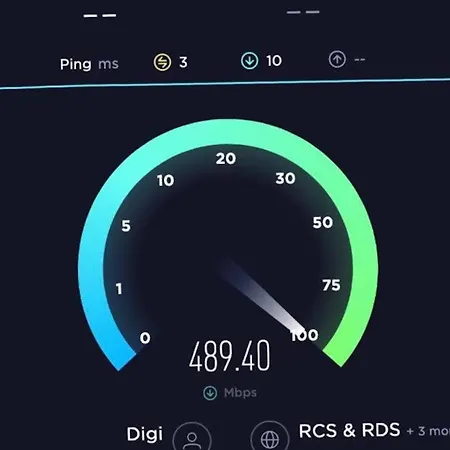450x450 pixels.
Task: Click the 50 mark on gauge
Action: [322, 222]
